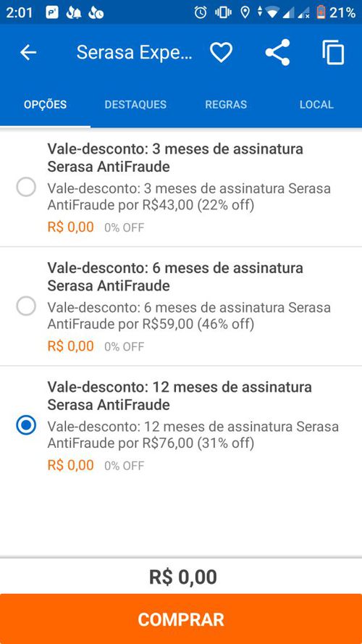Tap the back arrow icon
The image size is (362, 644).
pyautogui.click(x=28, y=53)
